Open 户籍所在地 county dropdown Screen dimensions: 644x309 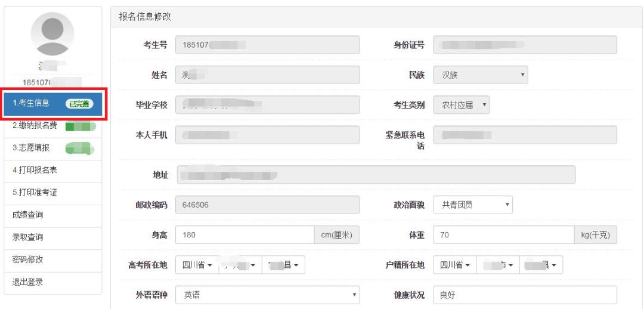pos(541,265)
